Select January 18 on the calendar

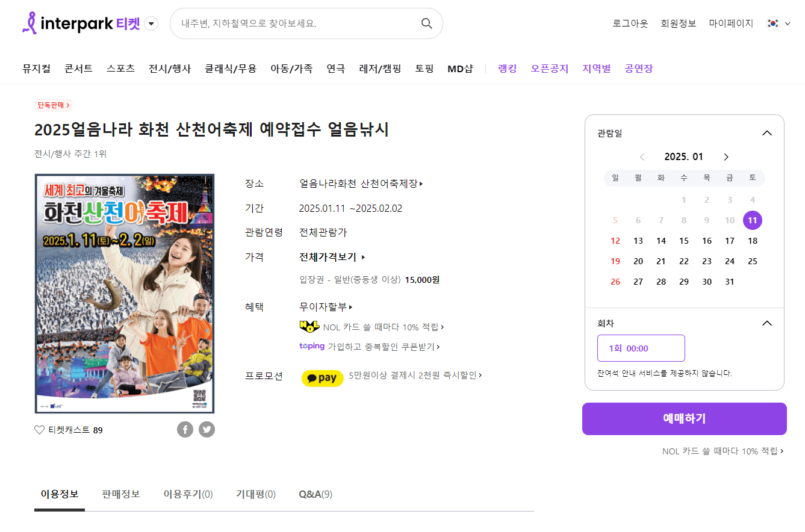(x=752, y=240)
